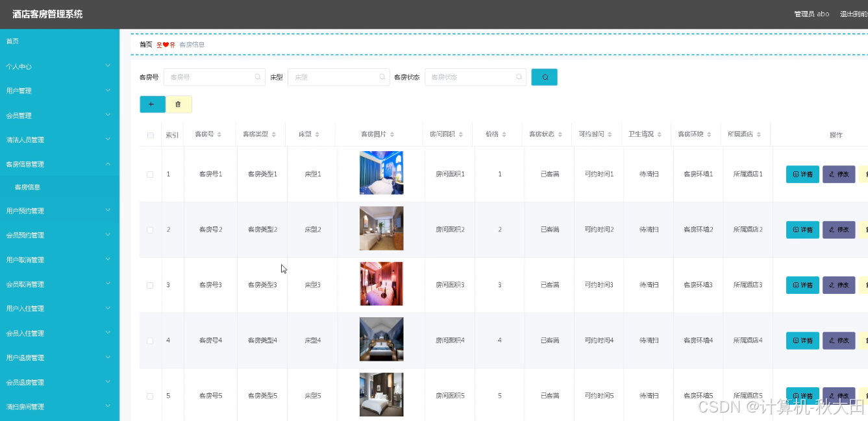Open 详情 for row 客房号1
Viewport: 868px width, 421px height.
click(x=802, y=174)
